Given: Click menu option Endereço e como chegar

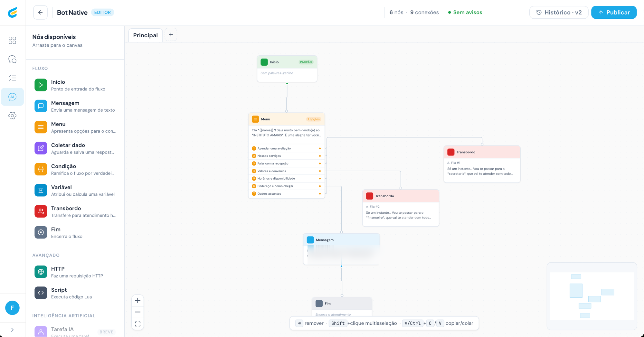Looking at the screenshot, I should coord(286,186).
